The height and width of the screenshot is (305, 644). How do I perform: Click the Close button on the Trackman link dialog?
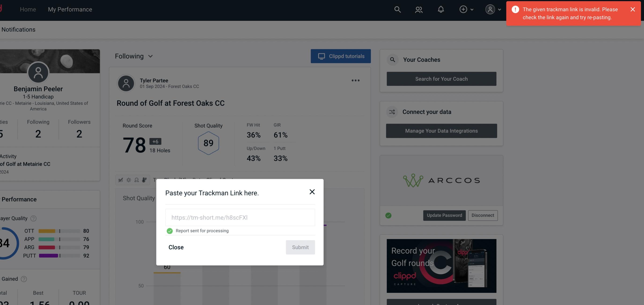pos(176,247)
